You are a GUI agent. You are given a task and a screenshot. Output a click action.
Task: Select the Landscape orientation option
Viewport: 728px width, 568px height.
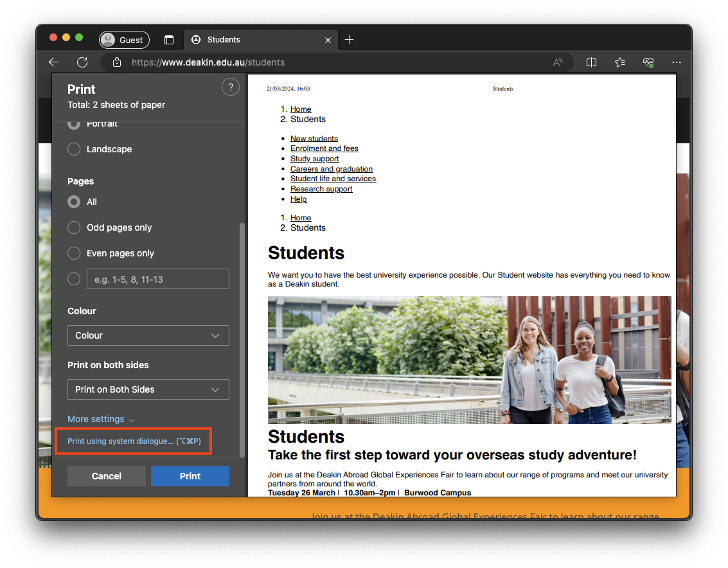[75, 149]
